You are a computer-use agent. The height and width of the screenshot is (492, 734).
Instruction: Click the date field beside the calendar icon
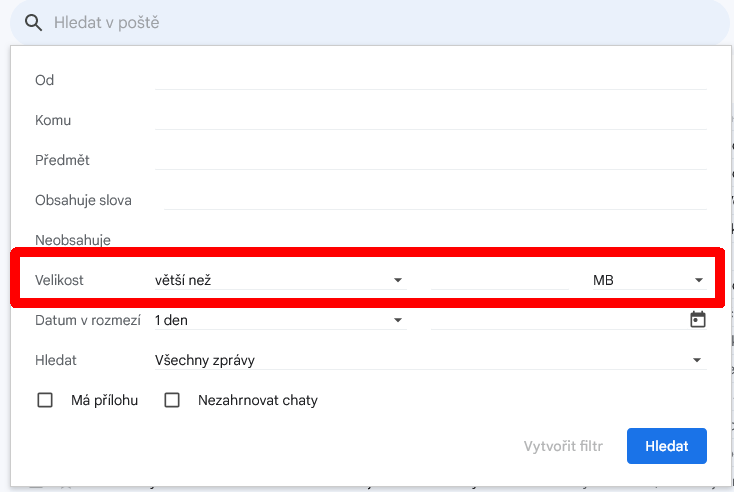555,320
